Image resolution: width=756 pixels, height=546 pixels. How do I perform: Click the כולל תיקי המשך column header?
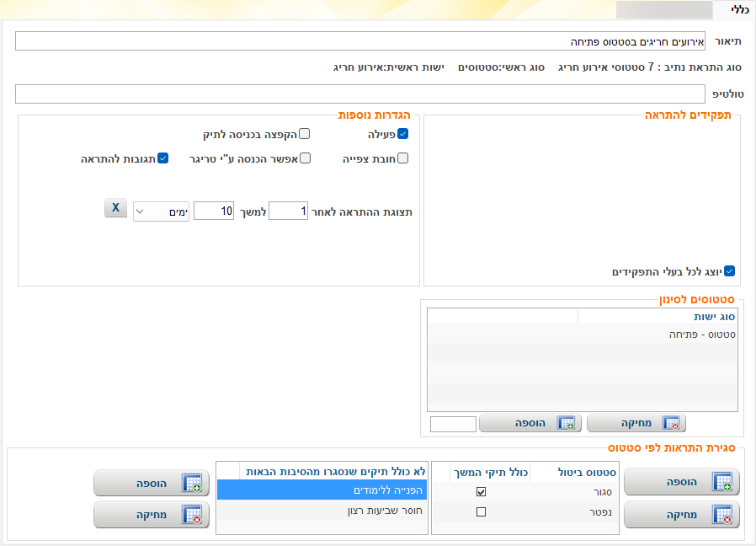(490, 472)
